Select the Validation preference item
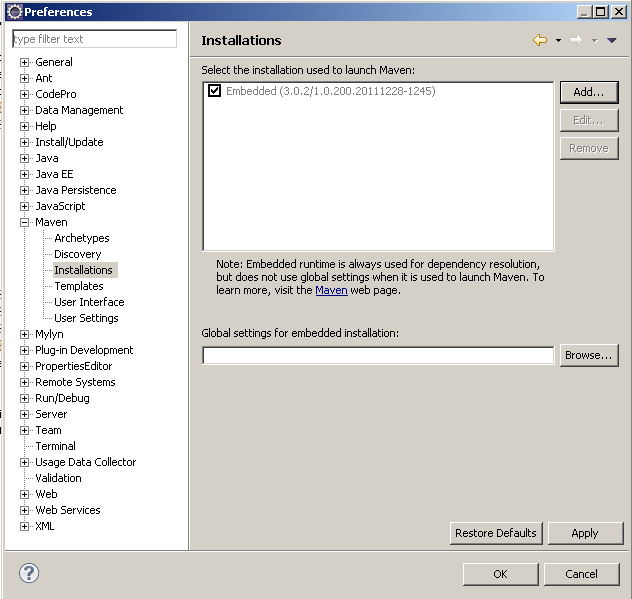The width and height of the screenshot is (632, 599). [x=58, y=478]
